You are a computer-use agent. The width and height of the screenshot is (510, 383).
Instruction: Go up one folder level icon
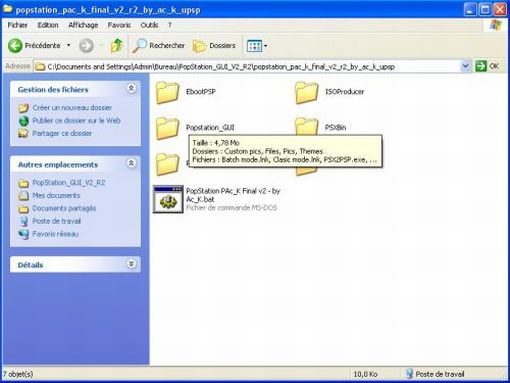coord(117,45)
